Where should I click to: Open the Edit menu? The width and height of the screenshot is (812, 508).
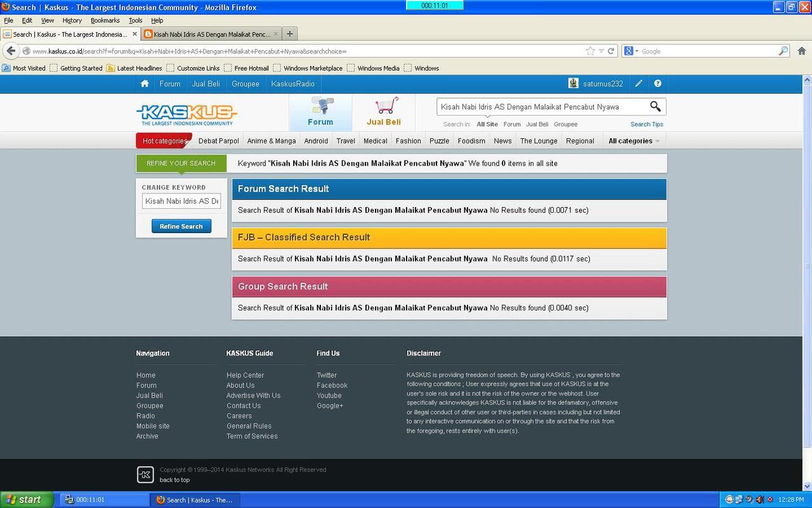pos(27,20)
